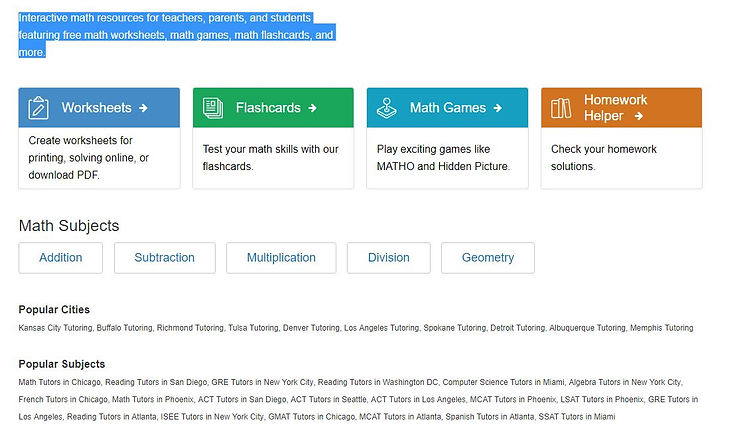Screen dimensions: 755x426
Task: Click the text 'Play exciting games like MATHO'
Action: point(443,158)
